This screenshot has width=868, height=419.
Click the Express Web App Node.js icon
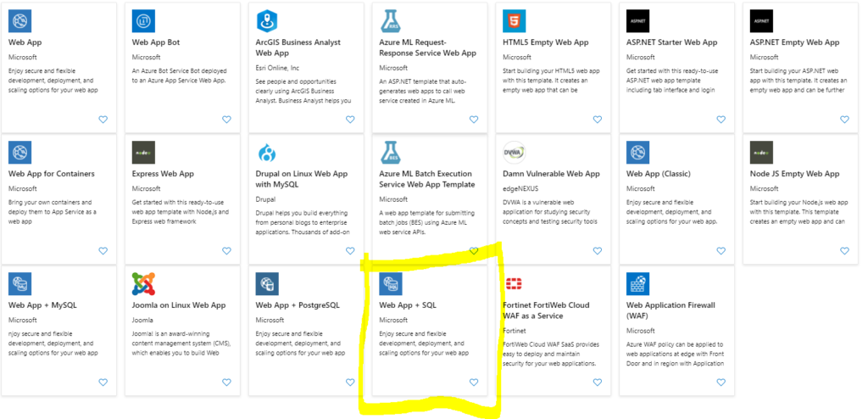(143, 153)
